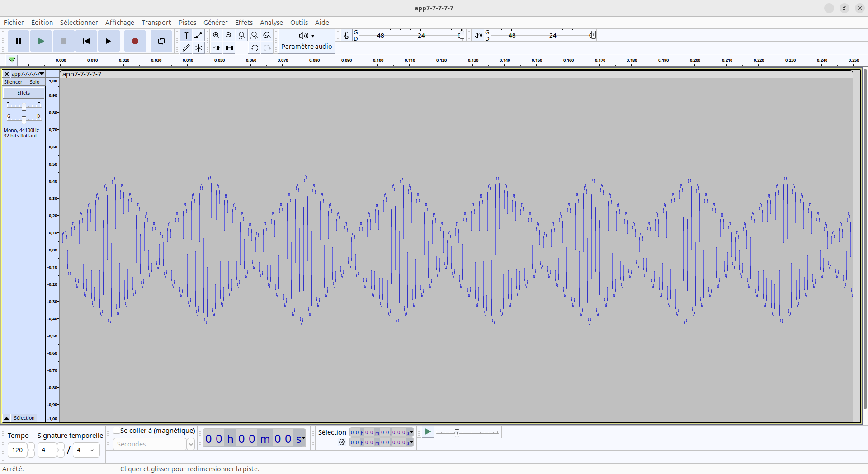Choose the Multi-tool asterisk icon

coord(198,48)
